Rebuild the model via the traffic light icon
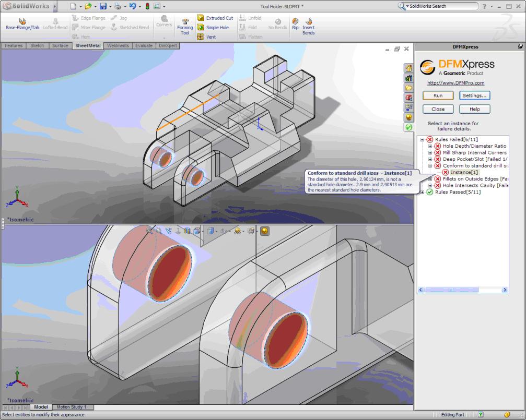This screenshot has width=526, height=420. coord(147,6)
